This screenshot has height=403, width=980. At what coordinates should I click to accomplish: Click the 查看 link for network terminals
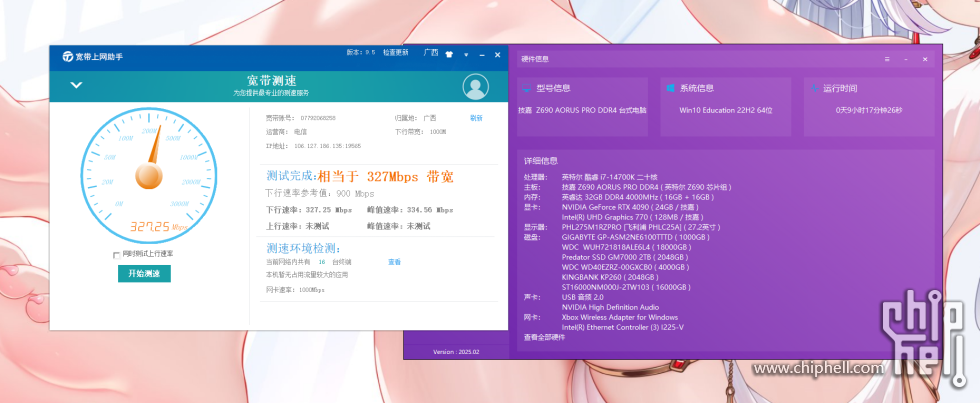click(x=394, y=262)
